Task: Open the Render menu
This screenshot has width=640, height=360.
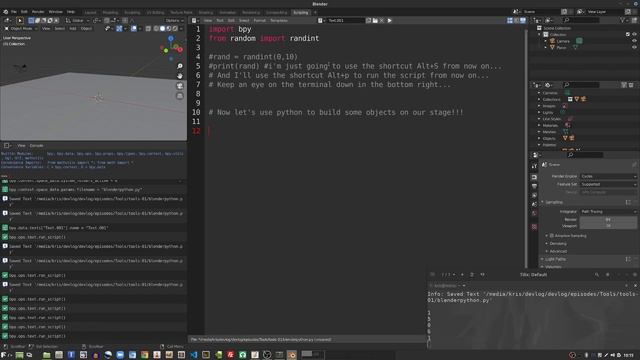Action: click(38, 12)
